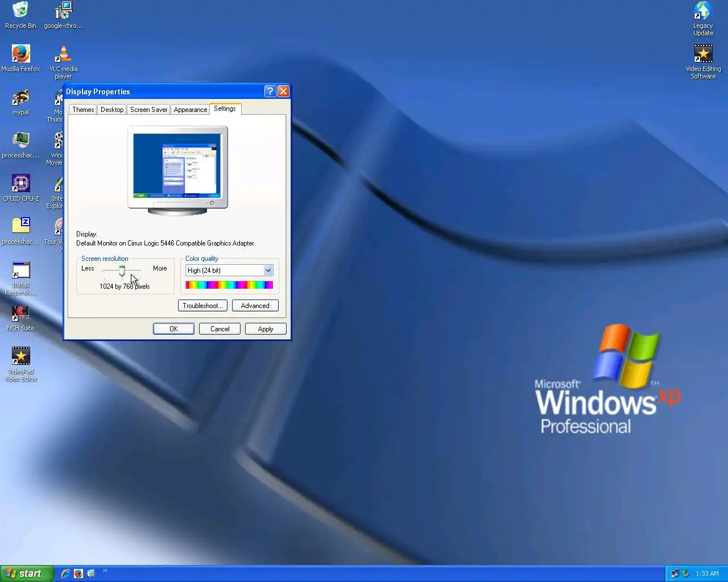Switch to the Appearance tab
The width and height of the screenshot is (728, 582).
tap(191, 110)
